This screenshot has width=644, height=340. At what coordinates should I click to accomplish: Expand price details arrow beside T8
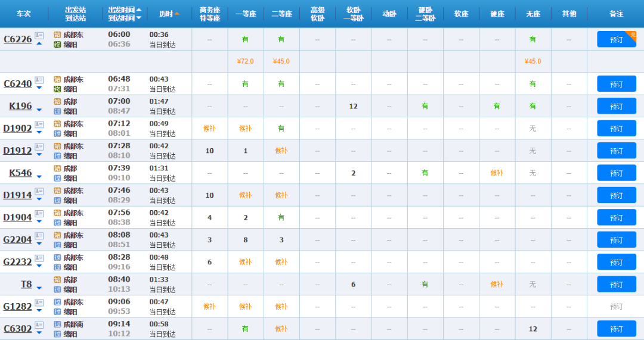(39, 288)
